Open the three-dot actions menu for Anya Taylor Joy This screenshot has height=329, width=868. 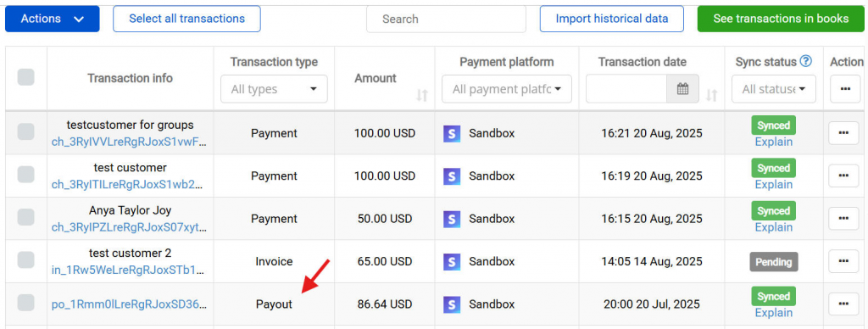tap(843, 218)
